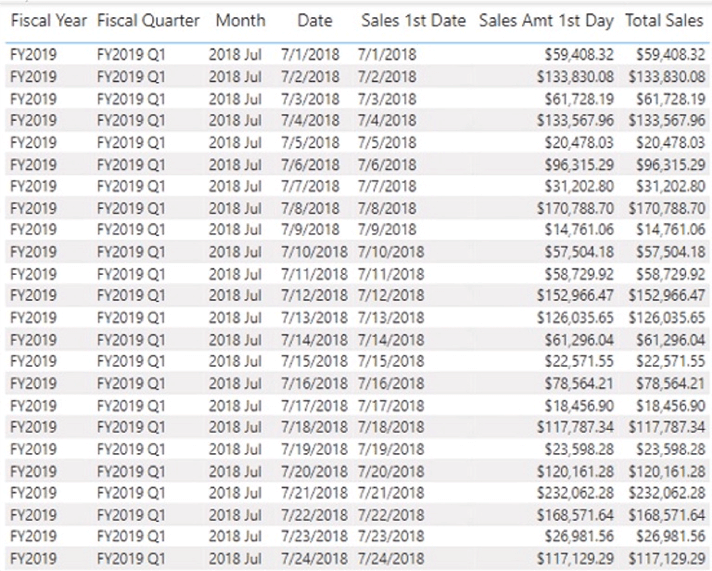This screenshot has height=571, width=712.
Task: Sort by the Fiscal Year column header
Action: (47, 20)
